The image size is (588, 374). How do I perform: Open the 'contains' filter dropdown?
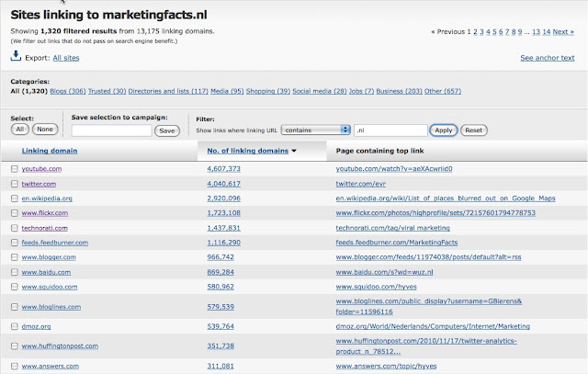tap(317, 130)
